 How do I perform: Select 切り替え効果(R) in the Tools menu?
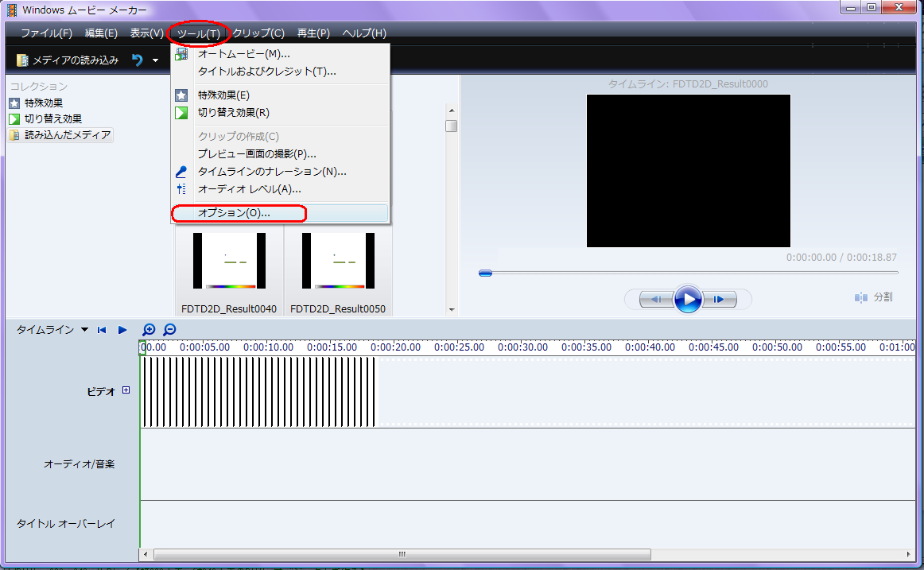click(x=280, y=112)
